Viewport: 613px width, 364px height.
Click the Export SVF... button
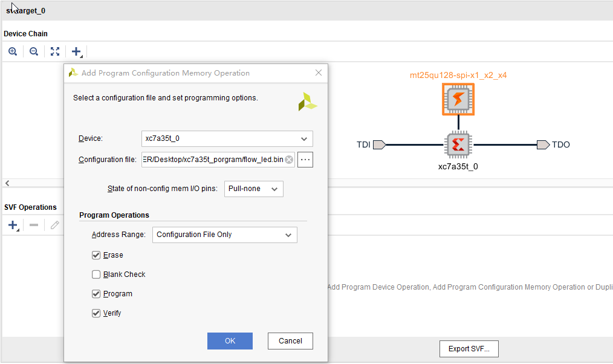click(x=469, y=349)
